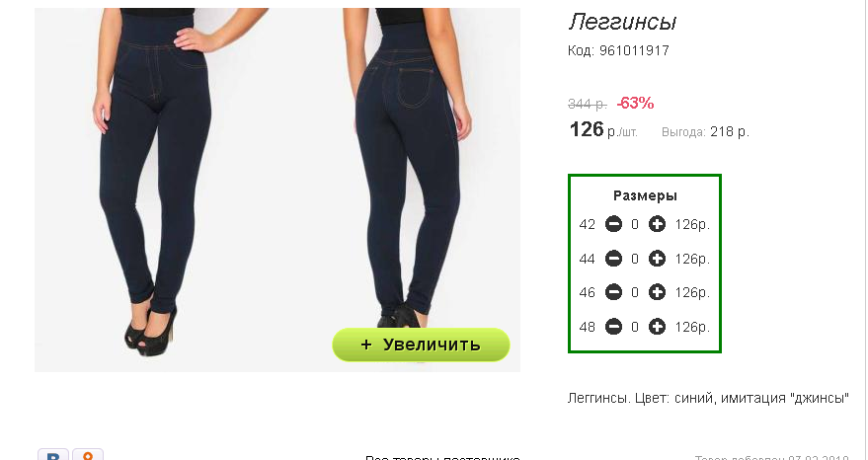Viewport: 868px width, 460px height.
Task: Increase quantity for size 48
Action: click(657, 327)
